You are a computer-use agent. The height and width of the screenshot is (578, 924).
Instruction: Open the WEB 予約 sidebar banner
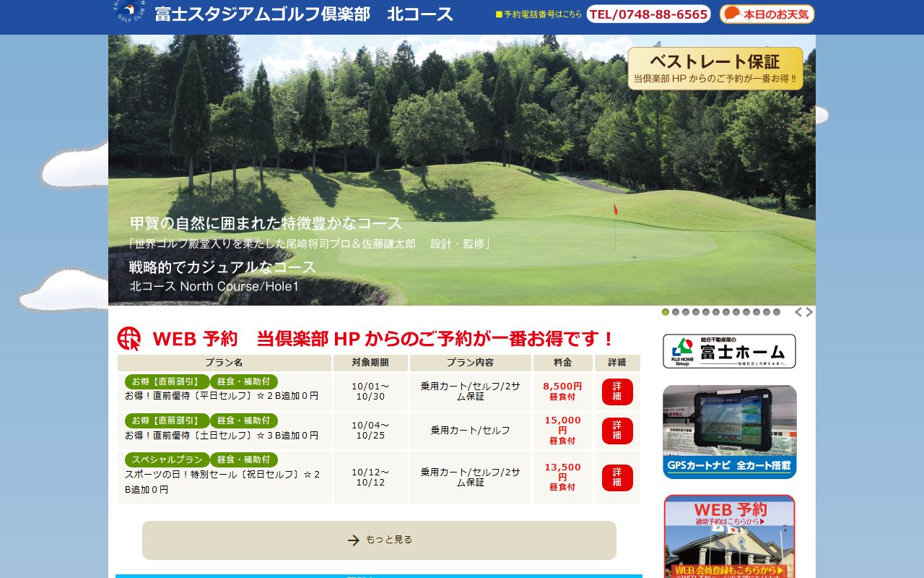(x=729, y=536)
